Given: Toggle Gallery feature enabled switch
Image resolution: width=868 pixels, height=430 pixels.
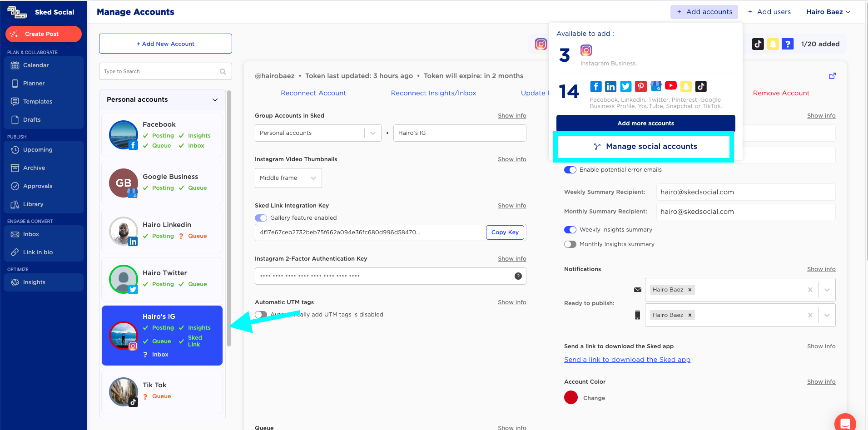Looking at the screenshot, I should [x=261, y=218].
